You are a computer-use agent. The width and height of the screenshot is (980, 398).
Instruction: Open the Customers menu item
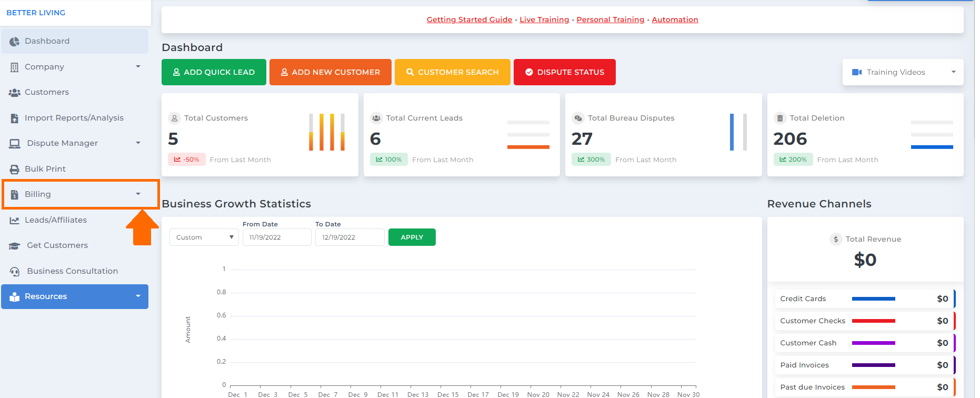tap(75, 92)
